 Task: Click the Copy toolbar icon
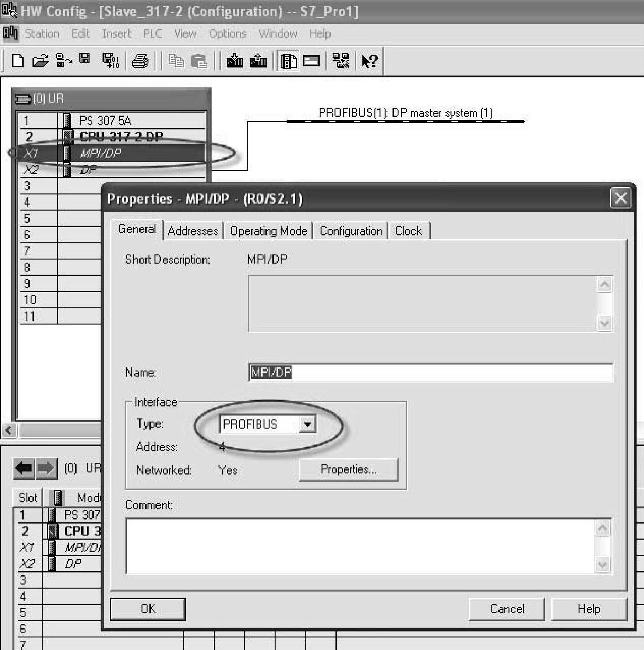coord(176,61)
